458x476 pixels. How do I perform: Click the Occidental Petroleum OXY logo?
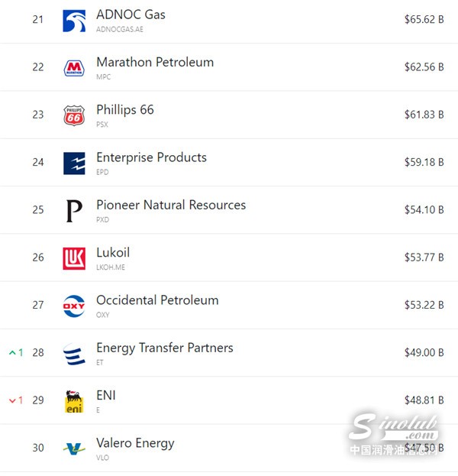(74, 306)
